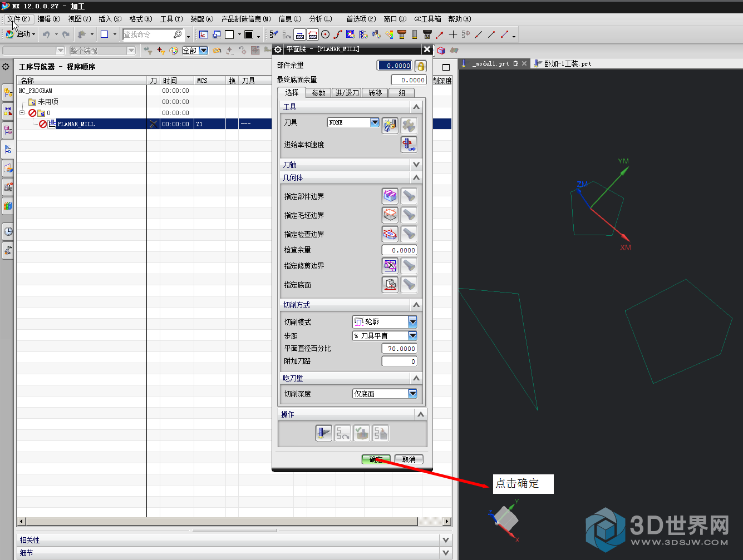743x560 pixels.
Task: Open the 文件 menu
Action: click(x=18, y=19)
